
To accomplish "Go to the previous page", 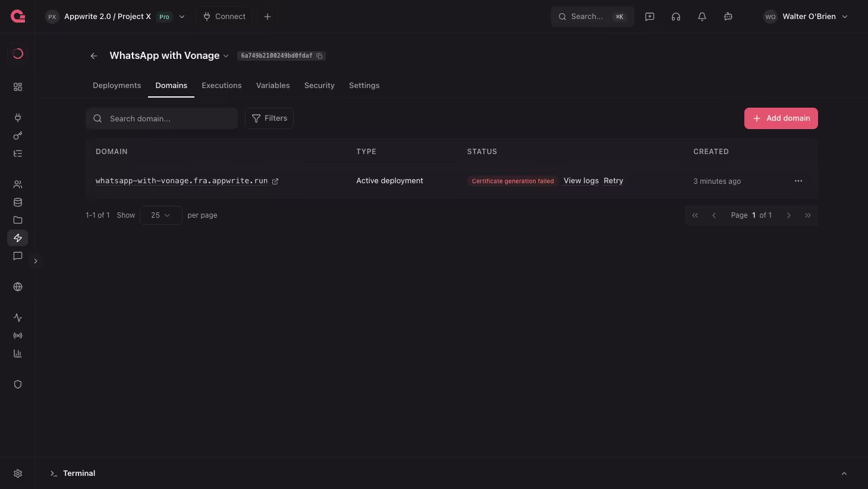I will point(714,215).
